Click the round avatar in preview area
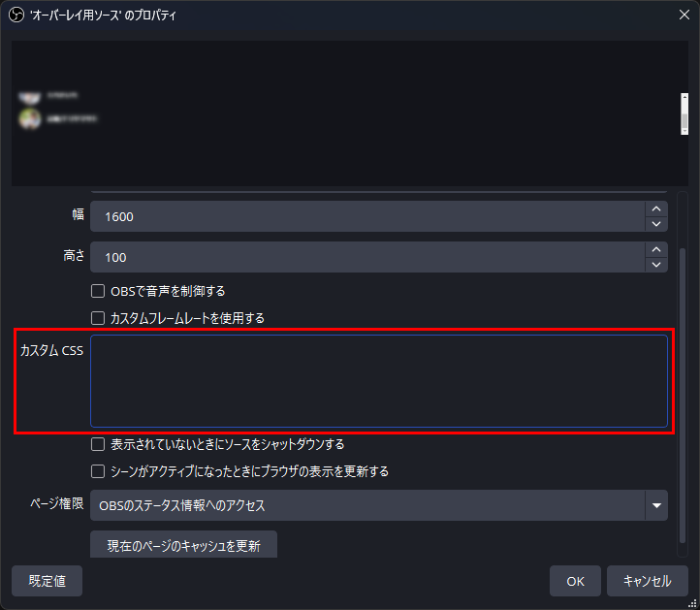The image size is (700, 610). (30, 118)
